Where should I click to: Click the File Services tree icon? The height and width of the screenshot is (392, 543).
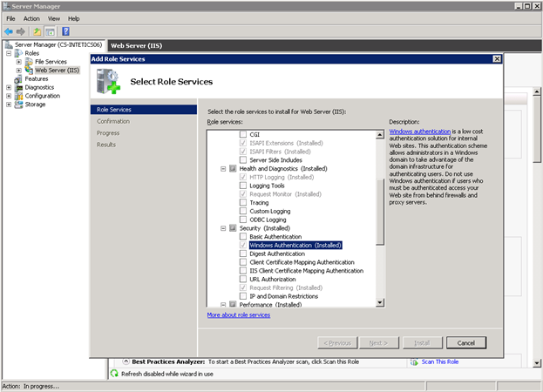click(28, 62)
